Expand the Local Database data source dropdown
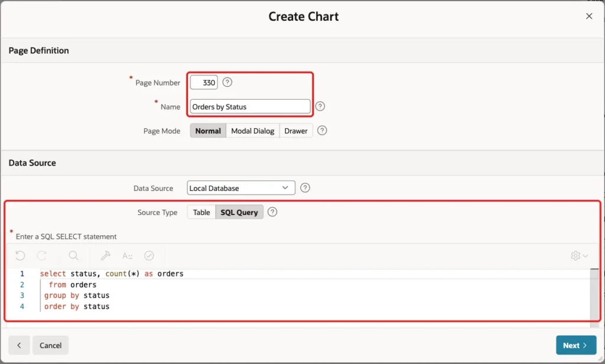 pos(241,188)
